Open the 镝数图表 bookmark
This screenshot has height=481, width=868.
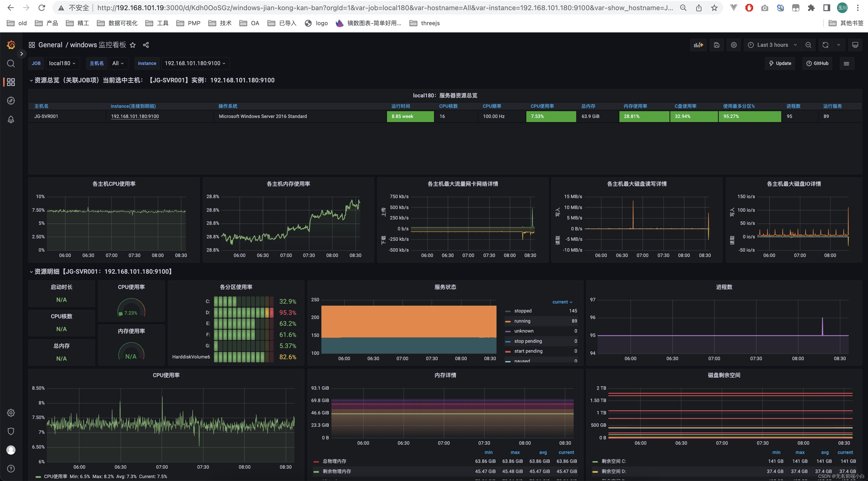pos(369,23)
